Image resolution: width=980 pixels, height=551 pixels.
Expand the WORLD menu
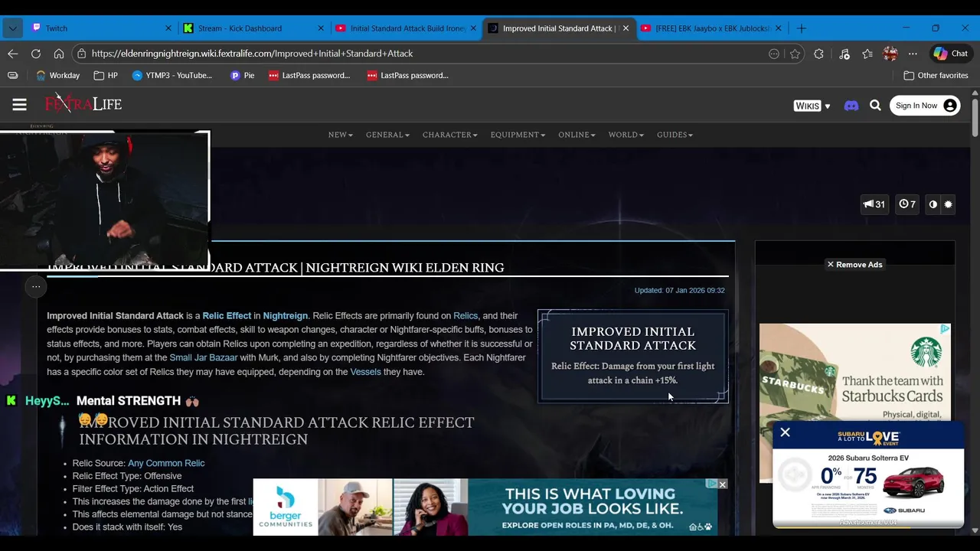click(626, 135)
